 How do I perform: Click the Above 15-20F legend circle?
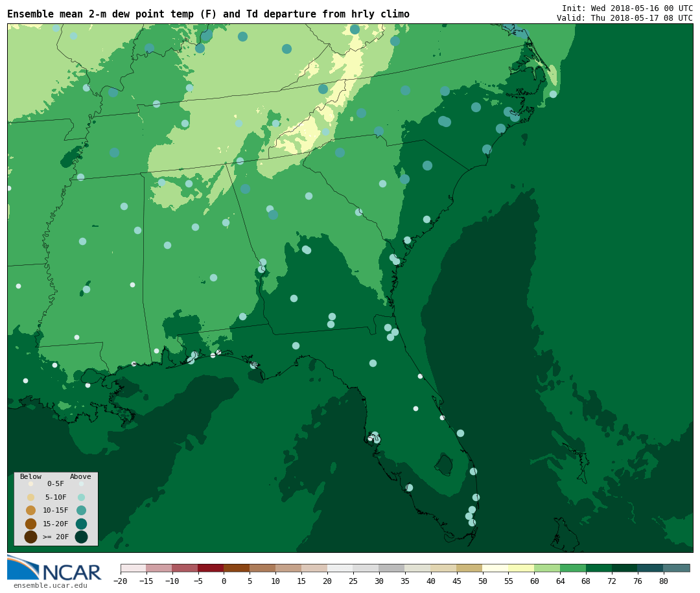[81, 524]
